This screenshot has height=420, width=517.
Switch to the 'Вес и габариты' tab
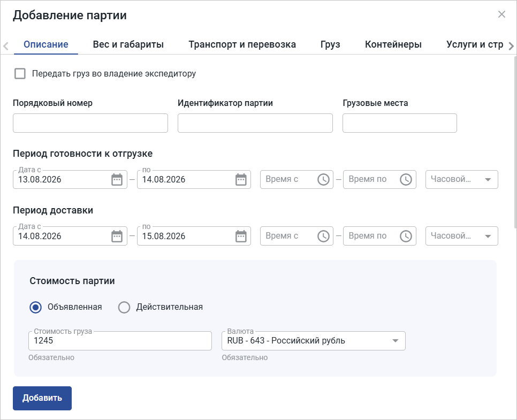(128, 44)
